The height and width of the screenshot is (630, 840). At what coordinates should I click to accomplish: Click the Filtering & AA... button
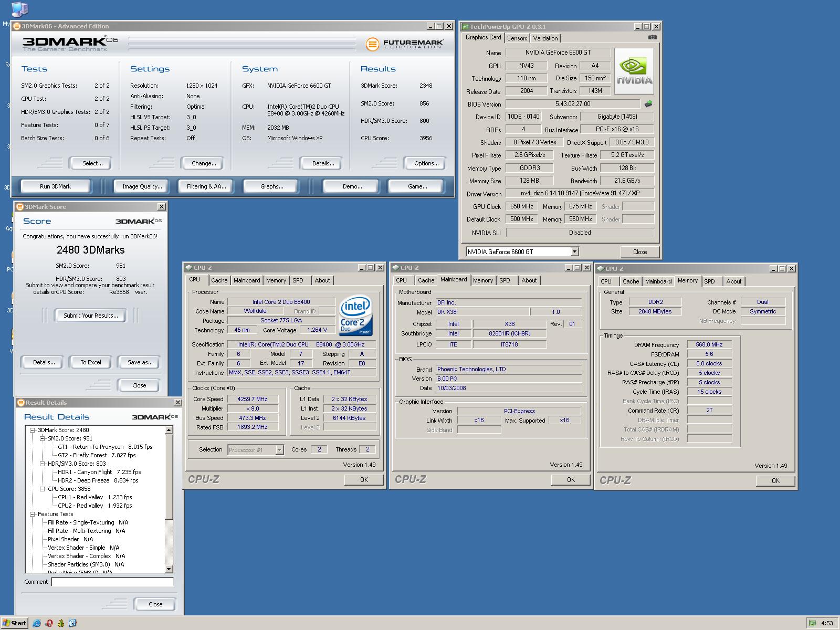tap(206, 186)
